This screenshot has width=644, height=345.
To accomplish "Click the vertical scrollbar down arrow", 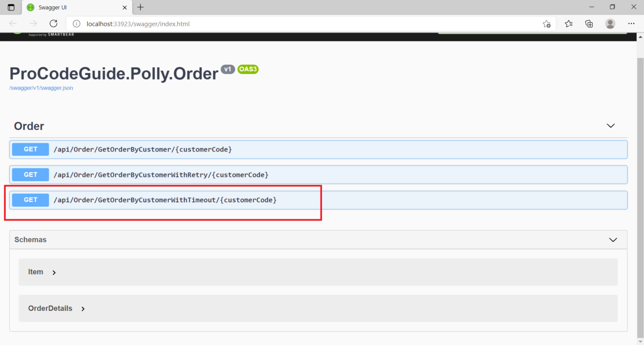I will tap(639, 341).
